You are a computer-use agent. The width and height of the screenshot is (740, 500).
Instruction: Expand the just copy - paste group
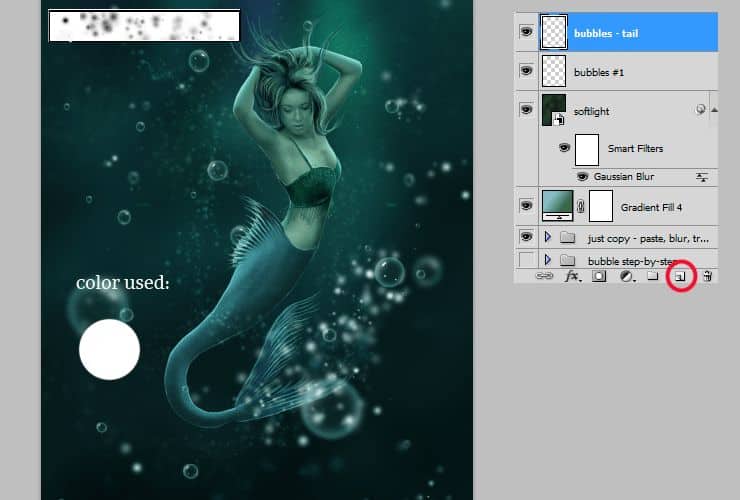click(547, 237)
